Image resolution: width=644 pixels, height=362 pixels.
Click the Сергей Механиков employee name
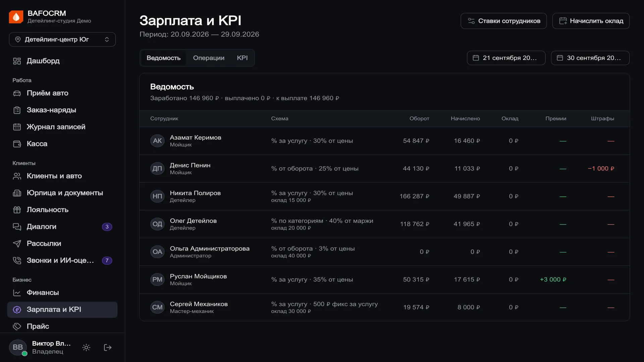click(199, 304)
